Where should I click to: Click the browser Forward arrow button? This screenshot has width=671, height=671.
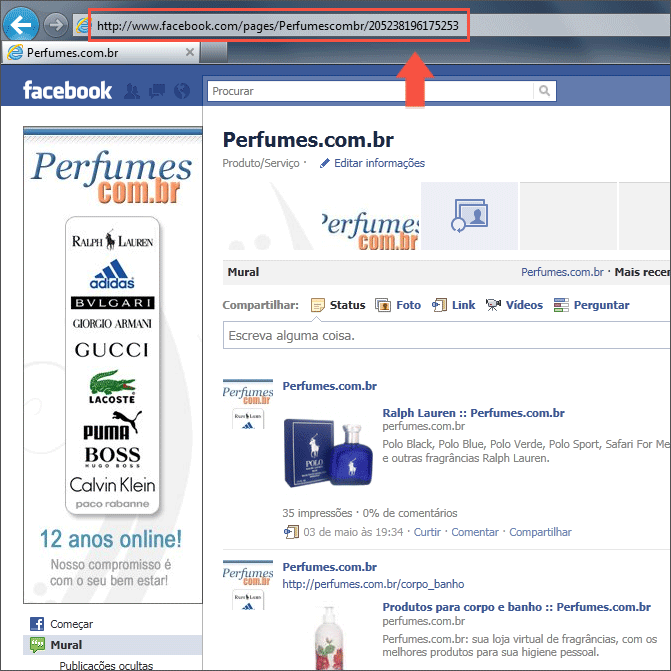click(x=56, y=25)
